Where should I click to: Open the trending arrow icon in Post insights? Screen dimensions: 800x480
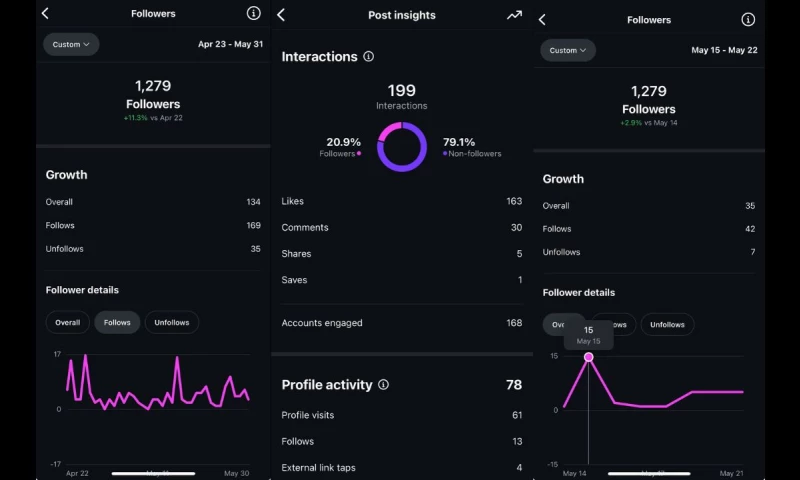tap(514, 15)
